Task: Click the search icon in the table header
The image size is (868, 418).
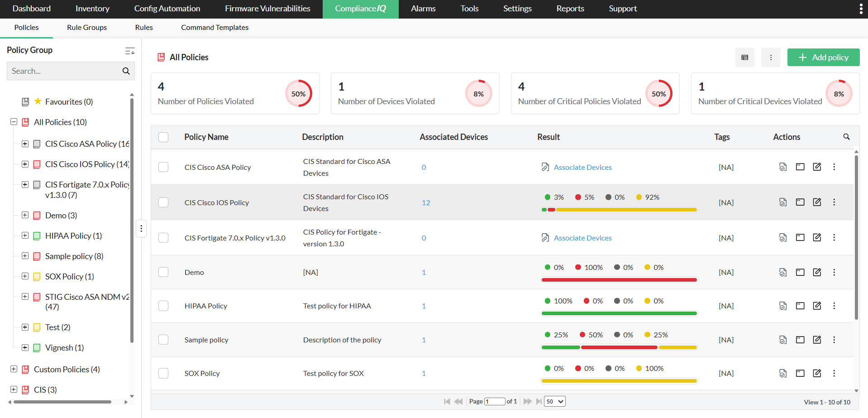Action: tap(846, 137)
